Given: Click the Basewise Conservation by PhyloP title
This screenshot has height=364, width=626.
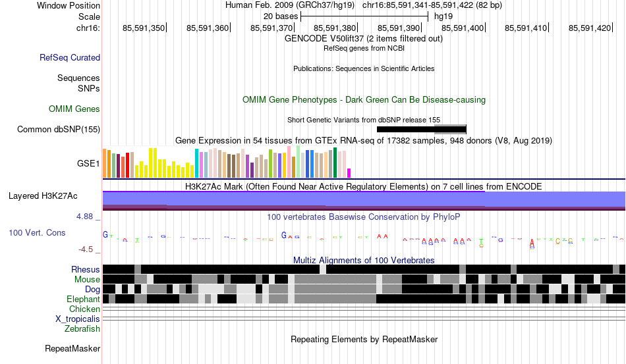Looking at the screenshot, I should (x=364, y=217).
